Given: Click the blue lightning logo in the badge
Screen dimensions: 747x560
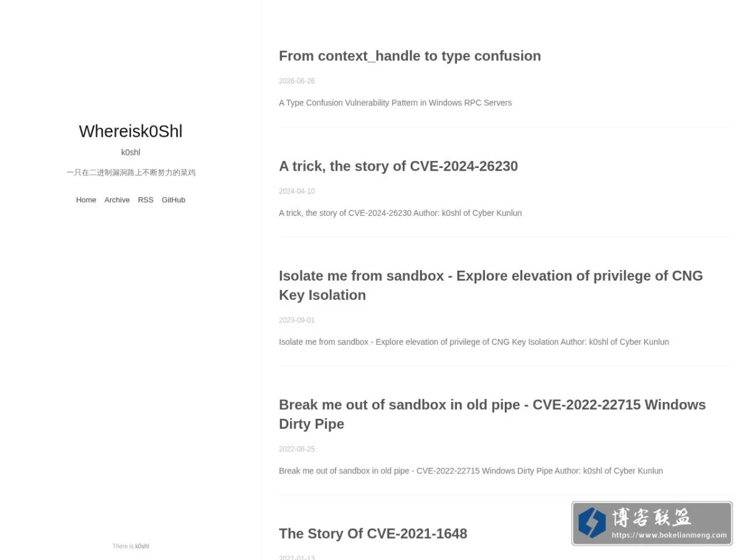Looking at the screenshot, I should 592,523.
